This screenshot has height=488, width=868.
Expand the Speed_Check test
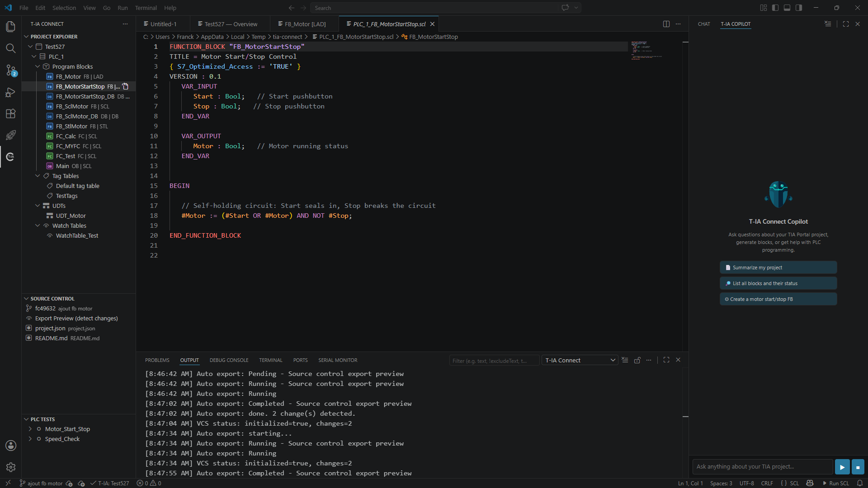pyautogui.click(x=30, y=439)
